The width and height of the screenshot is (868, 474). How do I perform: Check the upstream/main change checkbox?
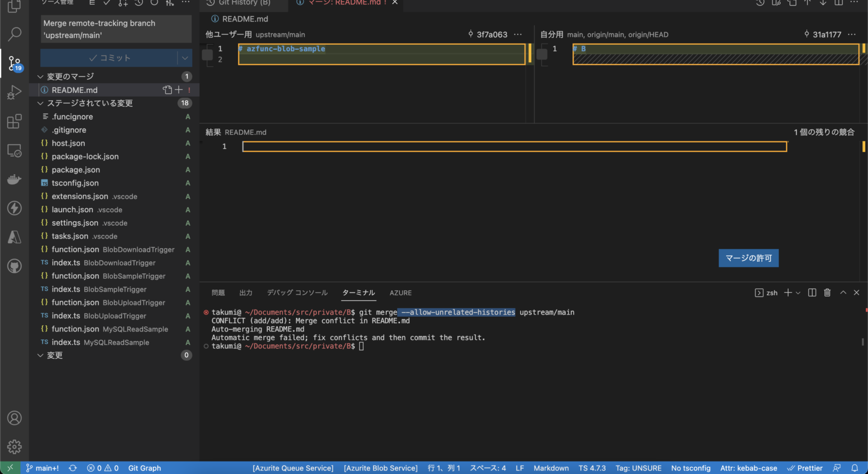click(x=207, y=54)
